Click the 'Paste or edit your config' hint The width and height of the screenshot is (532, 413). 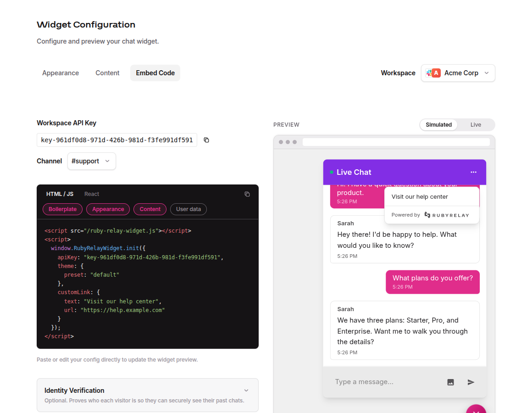[x=117, y=360]
